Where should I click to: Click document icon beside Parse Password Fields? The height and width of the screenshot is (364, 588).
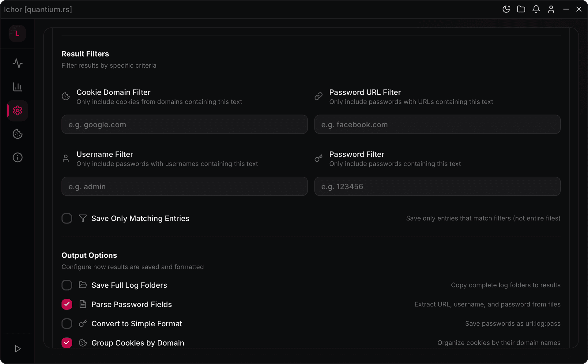coord(83,304)
